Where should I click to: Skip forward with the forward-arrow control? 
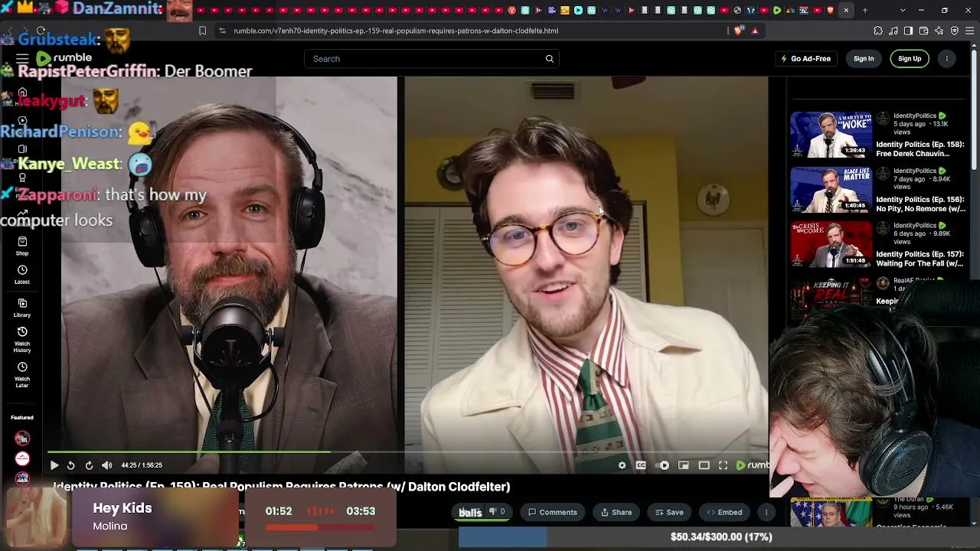tap(89, 465)
